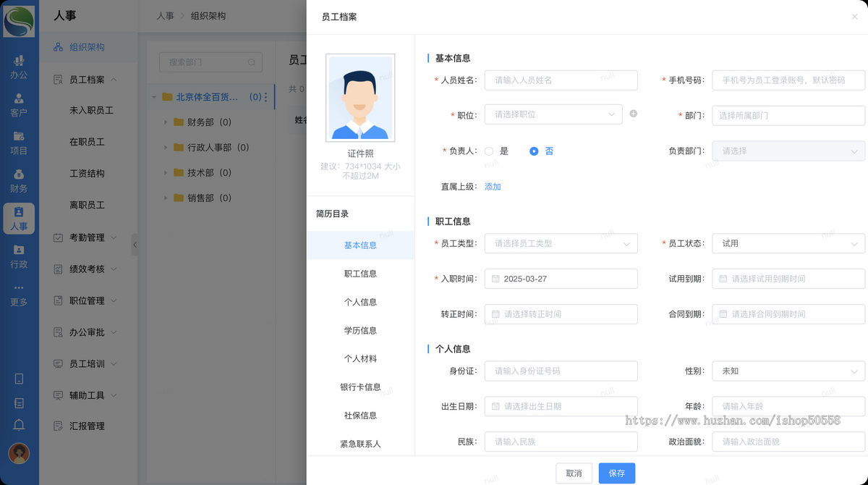
Task: Open 更多 modules in left rail
Action: pos(19,295)
